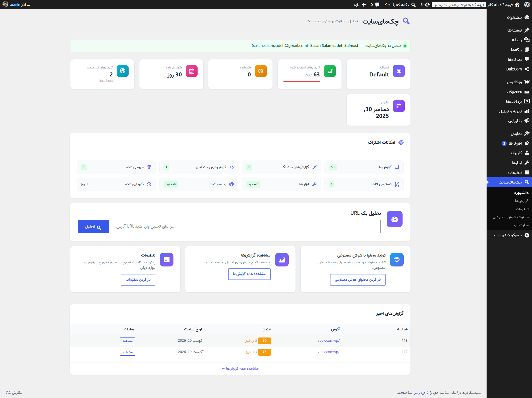
Task: Click باز کردن تنظیمات button
Action: click(138, 280)
